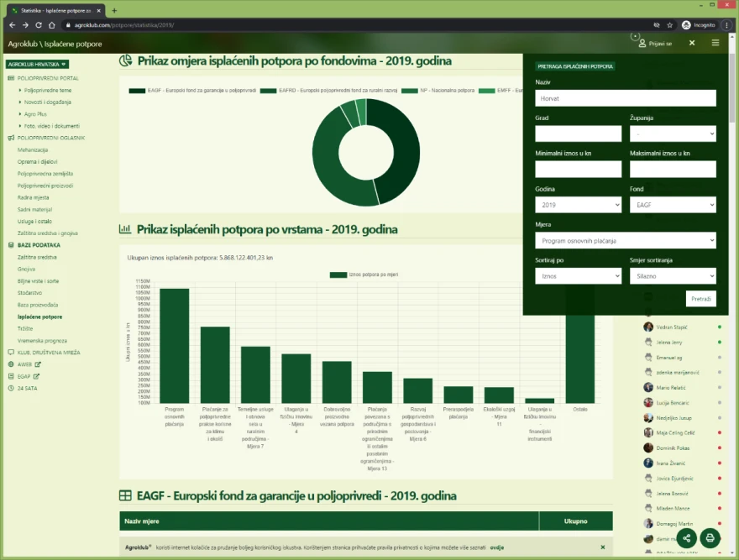Click the share floating button
The height and width of the screenshot is (560, 739).
tap(687, 538)
